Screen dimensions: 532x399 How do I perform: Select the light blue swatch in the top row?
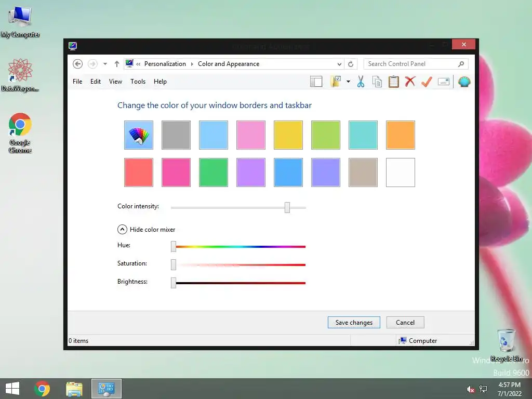point(214,135)
